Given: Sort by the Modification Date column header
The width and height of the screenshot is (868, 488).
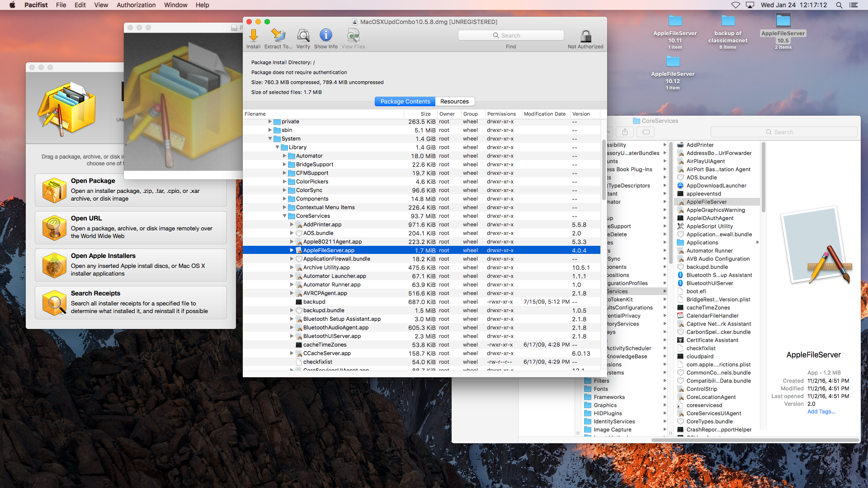Looking at the screenshot, I should click(x=544, y=114).
